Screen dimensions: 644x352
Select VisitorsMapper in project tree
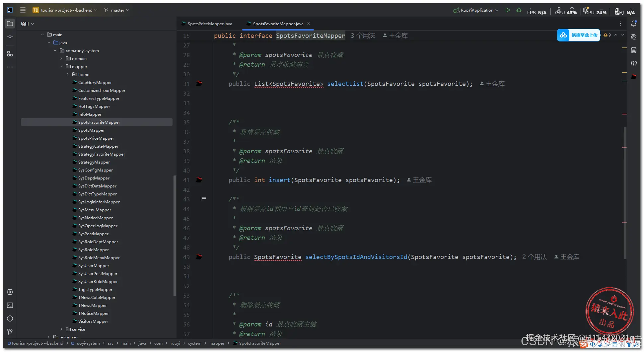pyautogui.click(x=93, y=321)
